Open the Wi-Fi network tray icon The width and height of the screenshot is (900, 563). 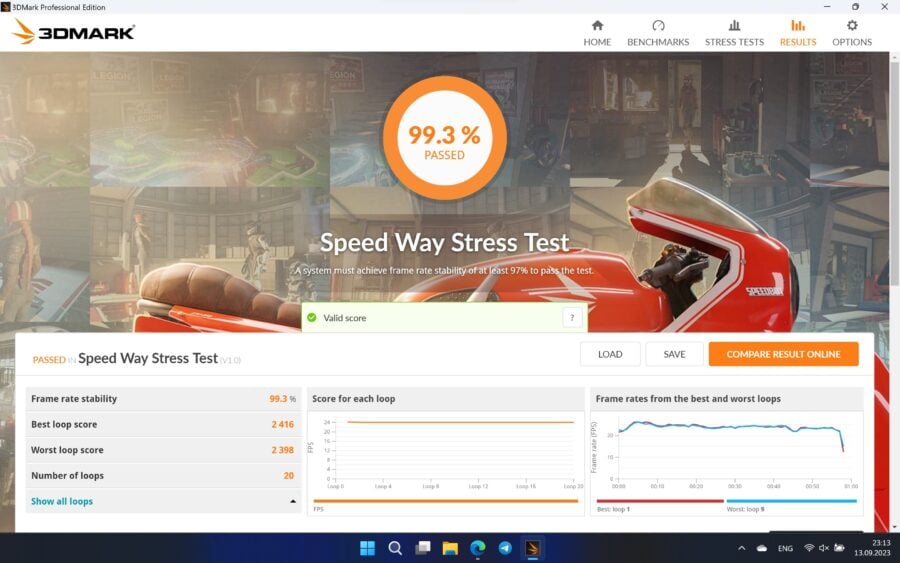click(809, 548)
